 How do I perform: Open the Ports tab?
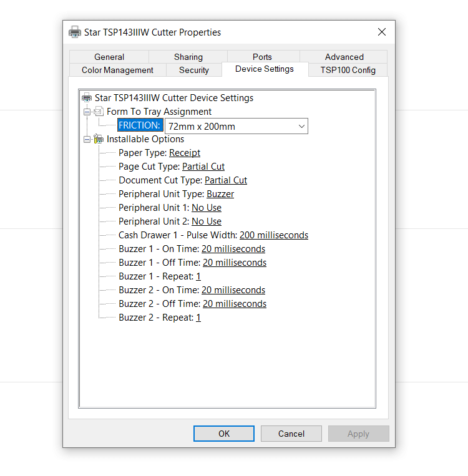click(263, 57)
